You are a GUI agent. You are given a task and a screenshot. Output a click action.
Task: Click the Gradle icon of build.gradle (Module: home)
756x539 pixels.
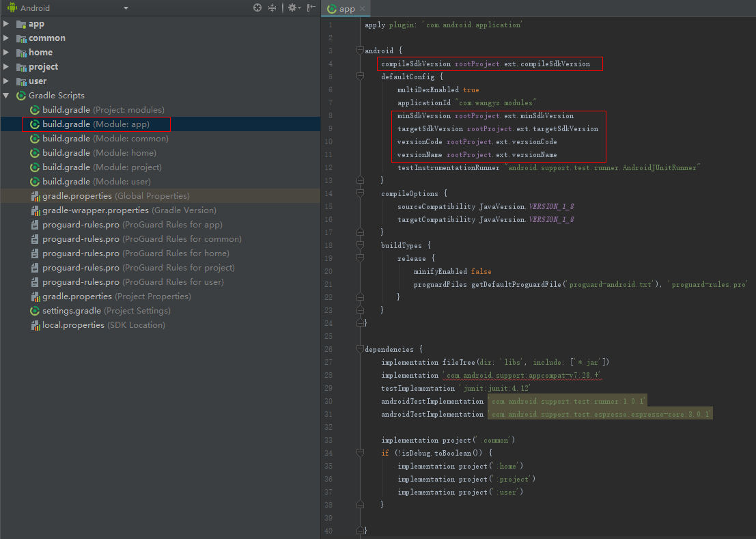click(36, 153)
